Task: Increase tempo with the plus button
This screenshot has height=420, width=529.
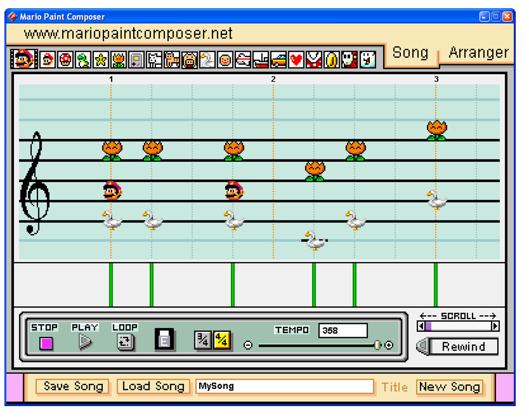Action: tap(388, 345)
